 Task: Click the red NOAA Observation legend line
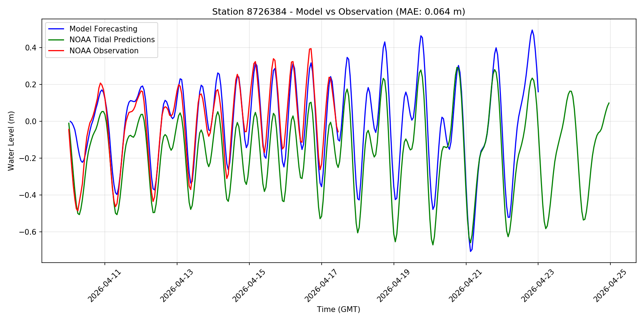click(x=57, y=51)
